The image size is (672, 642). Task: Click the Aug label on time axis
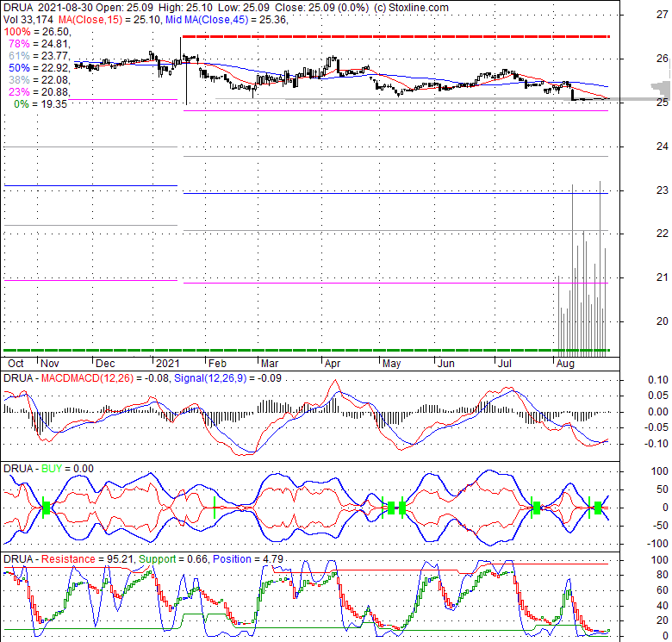[x=565, y=364]
